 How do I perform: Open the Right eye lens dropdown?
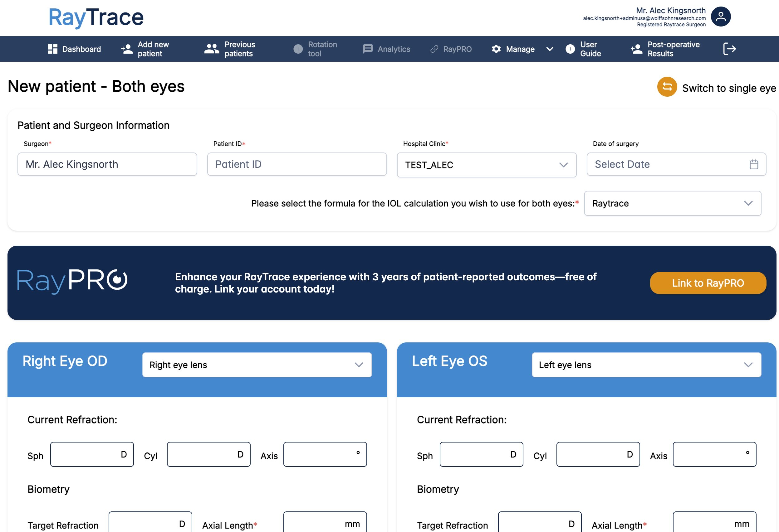tap(257, 365)
